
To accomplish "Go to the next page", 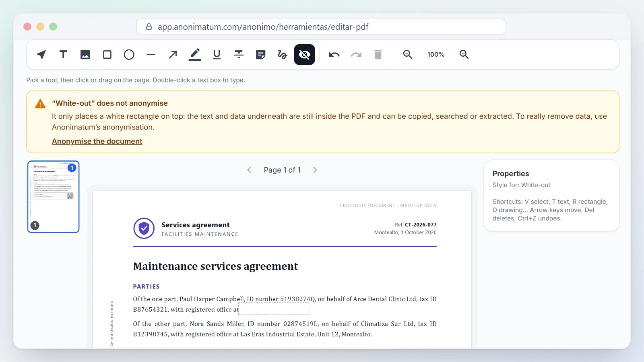I will click(315, 170).
